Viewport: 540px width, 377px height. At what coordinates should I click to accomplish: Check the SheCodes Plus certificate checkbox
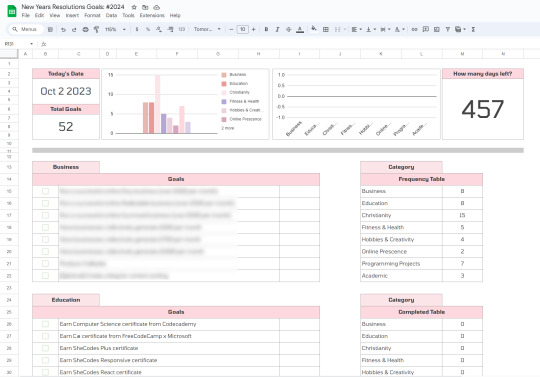45,348
